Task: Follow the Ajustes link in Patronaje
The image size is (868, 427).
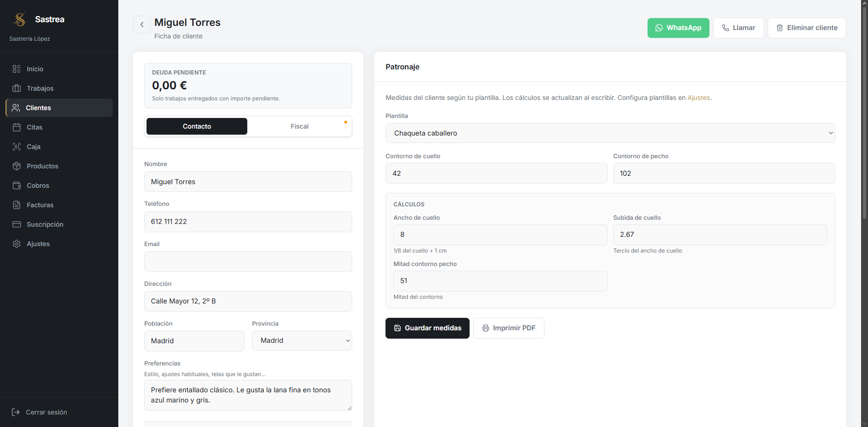Action: click(x=698, y=98)
